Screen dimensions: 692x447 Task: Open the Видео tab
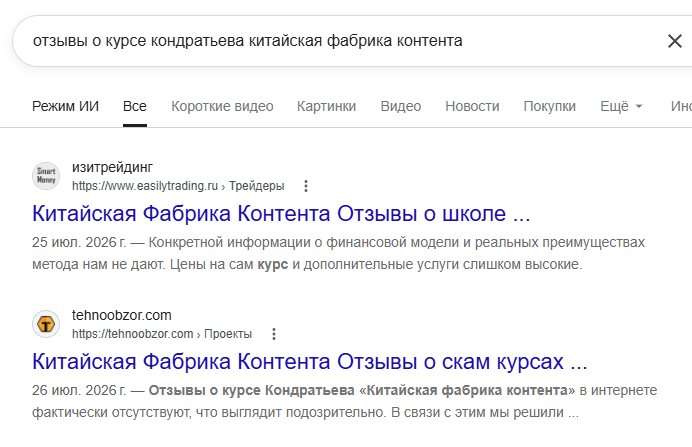401,106
